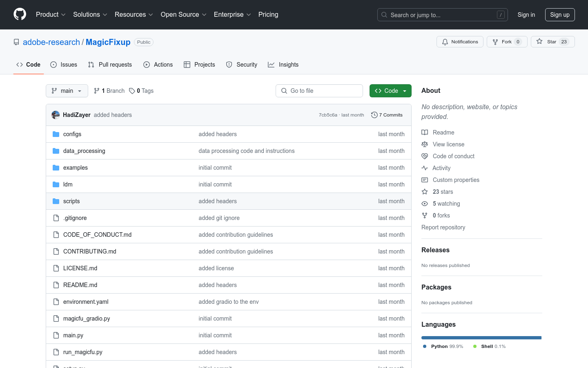
Task: Expand the Open Source menu
Action: pos(184,15)
